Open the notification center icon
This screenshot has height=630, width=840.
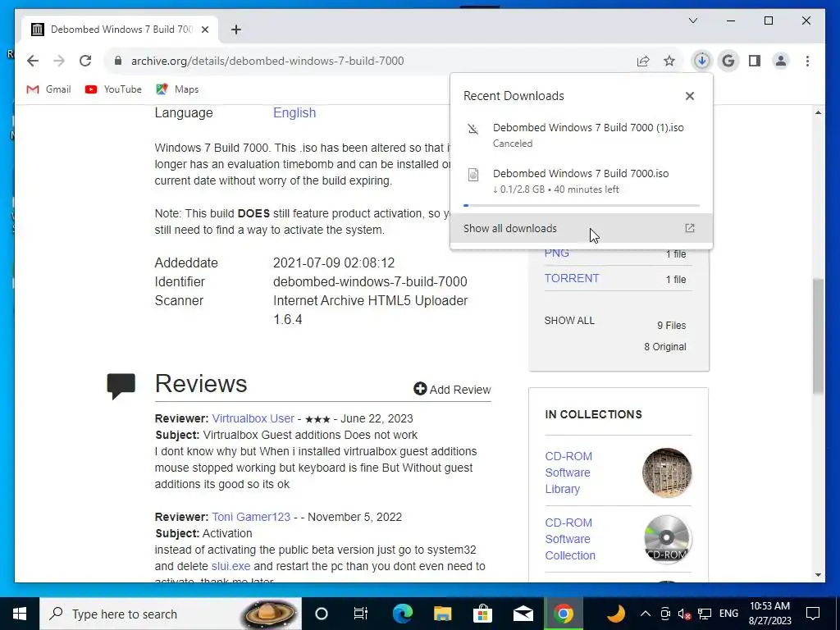(813, 614)
